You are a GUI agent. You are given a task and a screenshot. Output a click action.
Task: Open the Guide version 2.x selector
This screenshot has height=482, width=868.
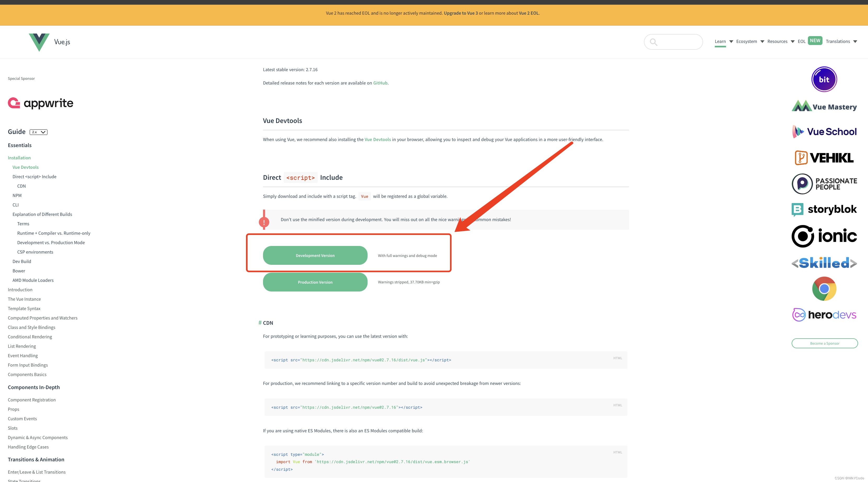point(38,132)
